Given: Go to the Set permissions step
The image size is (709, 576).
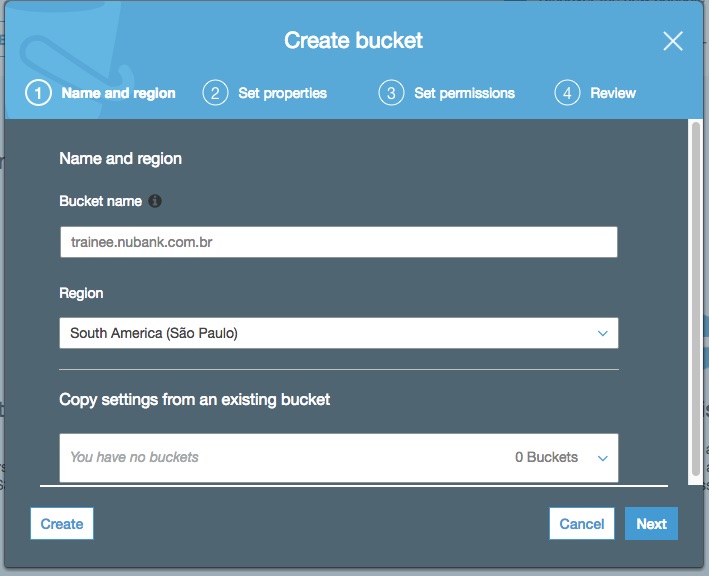Looking at the screenshot, I should pyautogui.click(x=464, y=93).
